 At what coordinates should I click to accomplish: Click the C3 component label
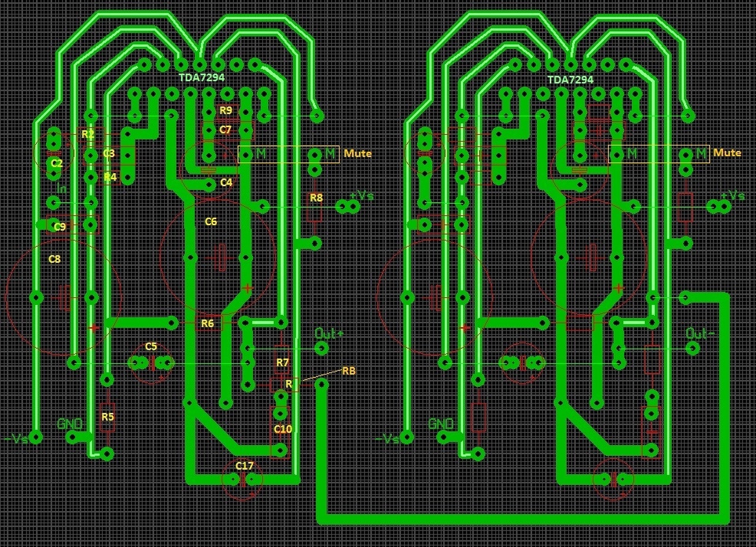click(109, 153)
